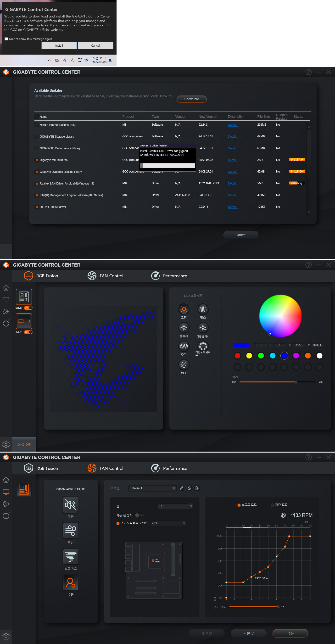Select the memory module device icon in RGB Fusion
The width and height of the screenshot is (335, 644).
(x=24, y=321)
